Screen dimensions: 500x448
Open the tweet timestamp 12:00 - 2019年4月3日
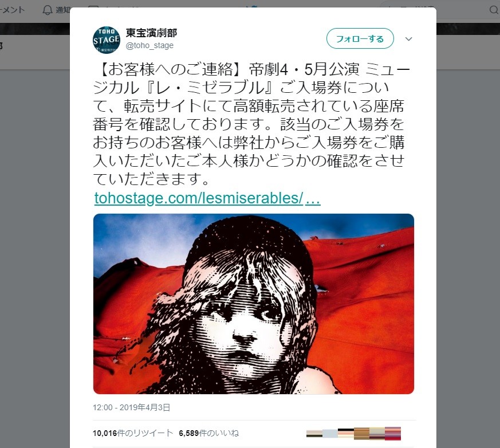tap(131, 407)
